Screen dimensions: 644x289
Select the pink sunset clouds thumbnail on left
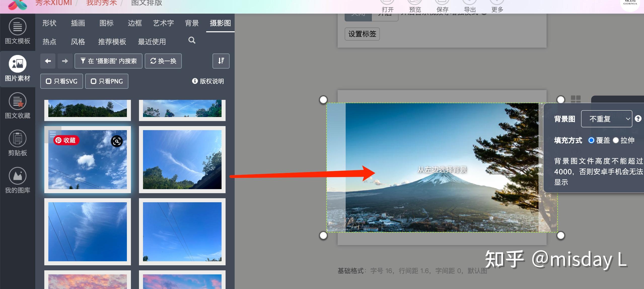point(88,280)
